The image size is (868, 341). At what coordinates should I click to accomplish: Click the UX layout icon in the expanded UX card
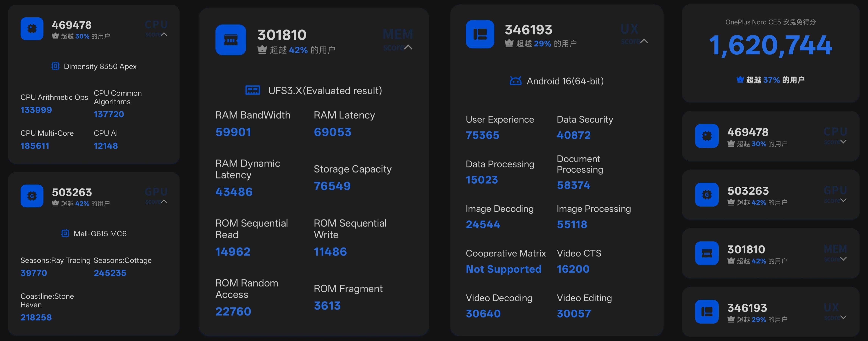480,34
